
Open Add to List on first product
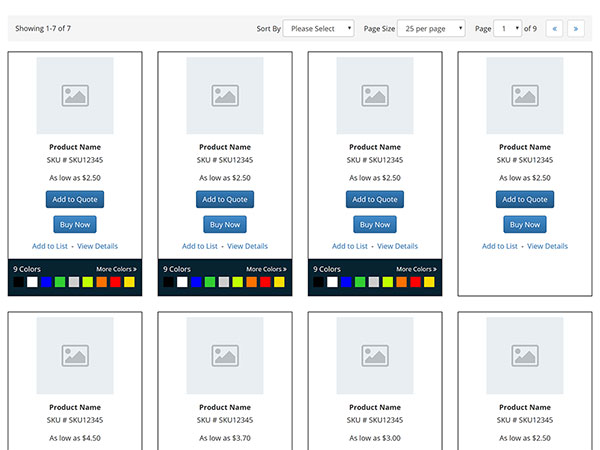click(x=50, y=246)
